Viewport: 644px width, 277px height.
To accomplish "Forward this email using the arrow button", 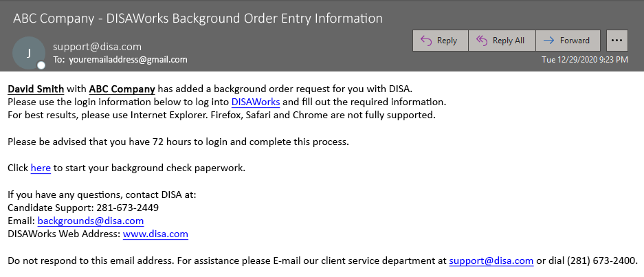I will (x=568, y=41).
